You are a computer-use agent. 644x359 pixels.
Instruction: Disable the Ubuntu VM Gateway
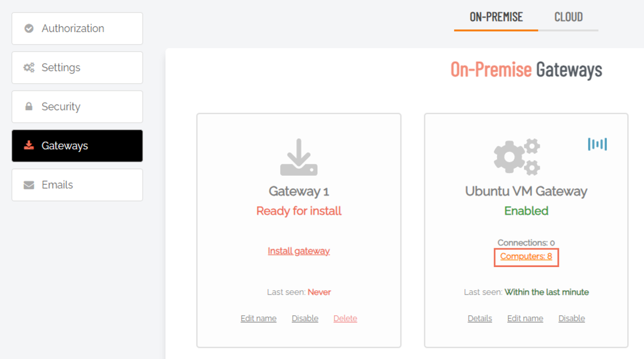tap(572, 319)
